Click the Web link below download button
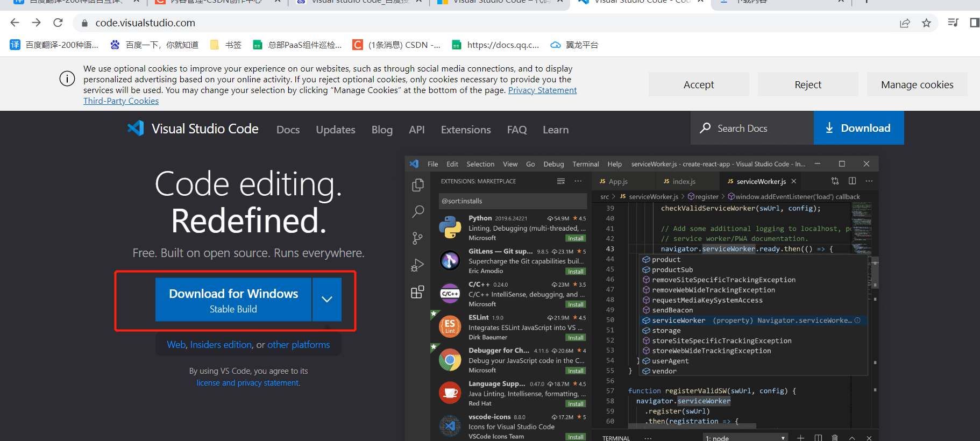The image size is (980, 441). click(x=176, y=345)
